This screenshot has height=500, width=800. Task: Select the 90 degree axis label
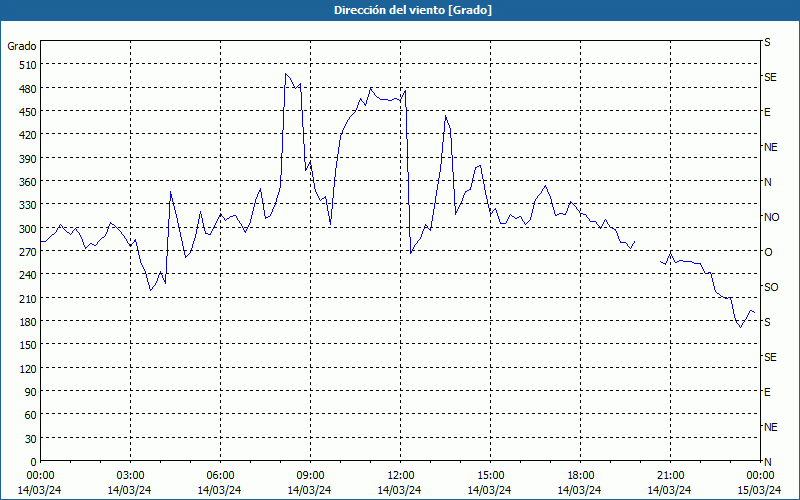point(32,392)
